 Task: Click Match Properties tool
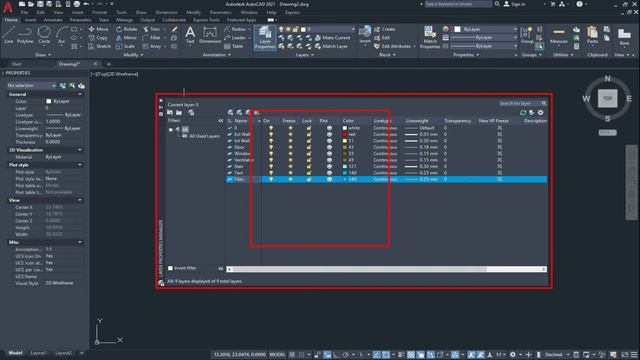pyautogui.click(x=430, y=37)
